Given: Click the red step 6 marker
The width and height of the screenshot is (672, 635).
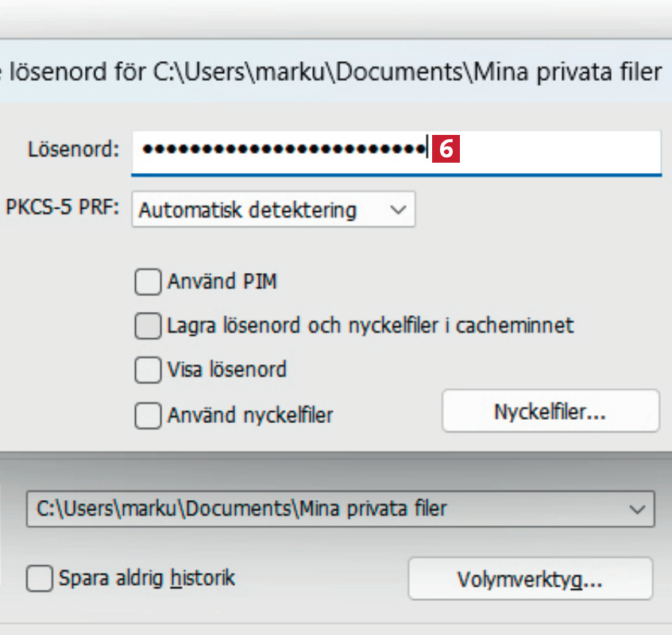Looking at the screenshot, I should pos(446,148).
